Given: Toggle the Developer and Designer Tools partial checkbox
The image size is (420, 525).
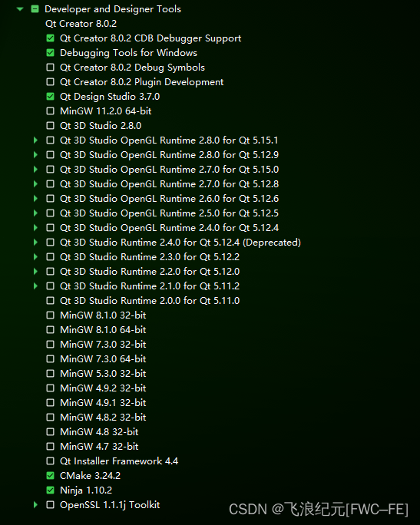Looking at the screenshot, I should (x=35, y=9).
